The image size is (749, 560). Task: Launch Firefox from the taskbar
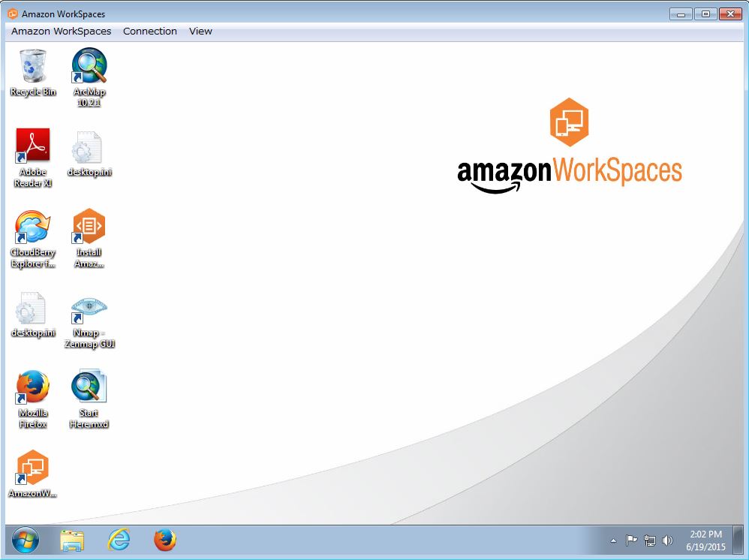click(x=165, y=540)
